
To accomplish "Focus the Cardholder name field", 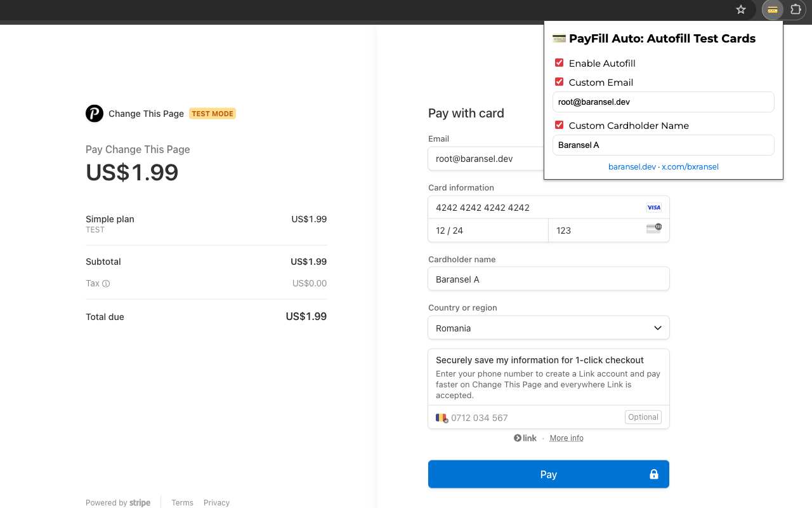I will point(549,279).
